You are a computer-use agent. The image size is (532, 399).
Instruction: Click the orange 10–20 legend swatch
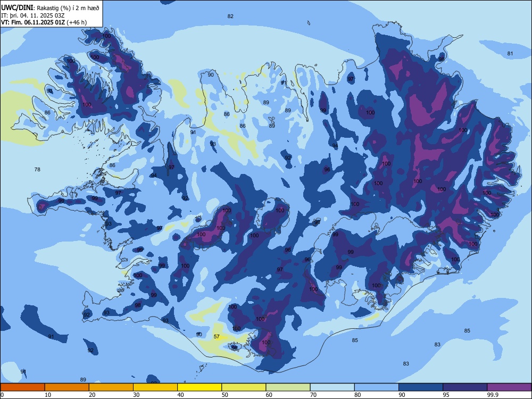pyautogui.click(x=67, y=387)
